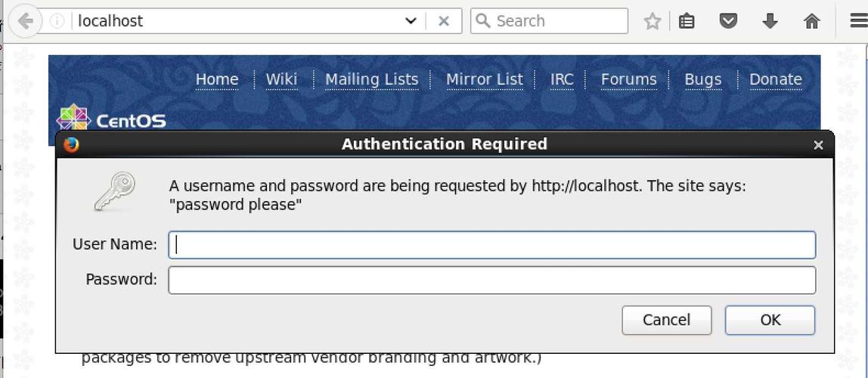The height and width of the screenshot is (378, 868).
Task: Stop loading with the X icon
Action: pyautogui.click(x=443, y=21)
